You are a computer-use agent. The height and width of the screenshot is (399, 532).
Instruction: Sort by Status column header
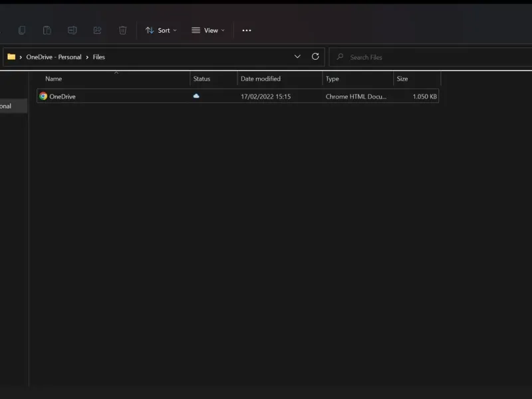pos(201,78)
